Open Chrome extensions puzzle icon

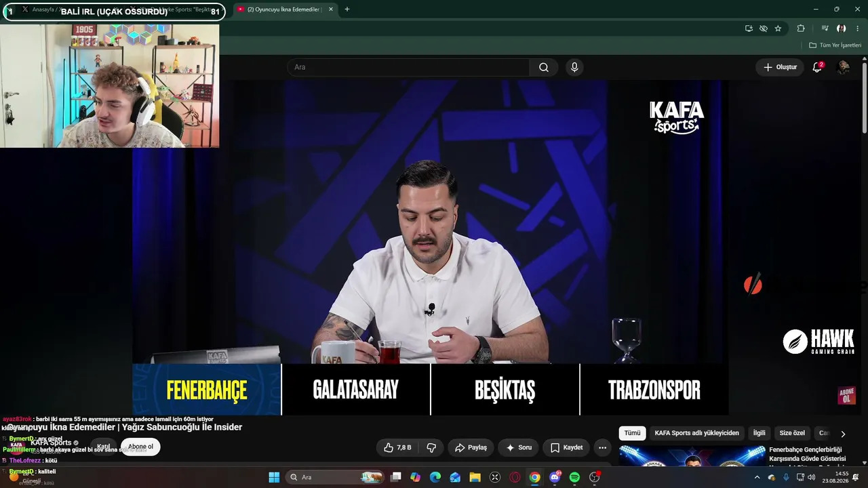pyautogui.click(x=801, y=28)
